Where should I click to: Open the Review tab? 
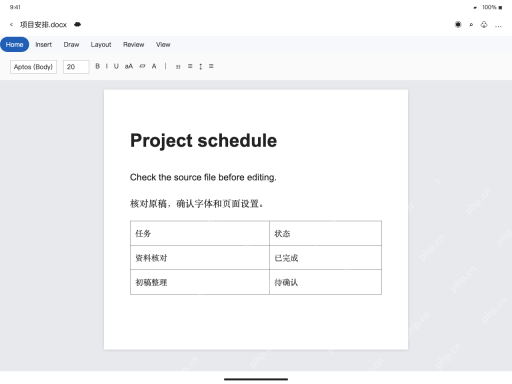[x=134, y=44]
